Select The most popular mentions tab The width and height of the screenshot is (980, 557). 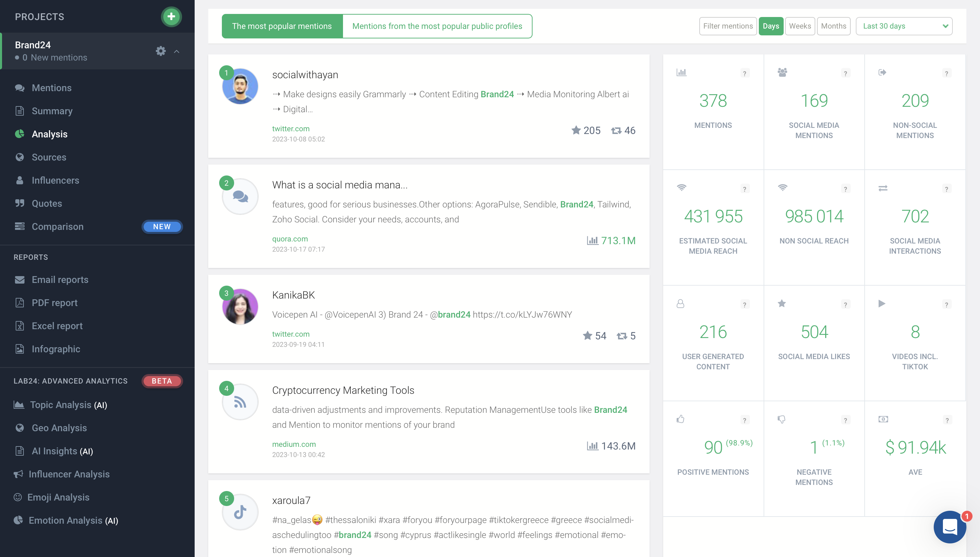coord(282,26)
